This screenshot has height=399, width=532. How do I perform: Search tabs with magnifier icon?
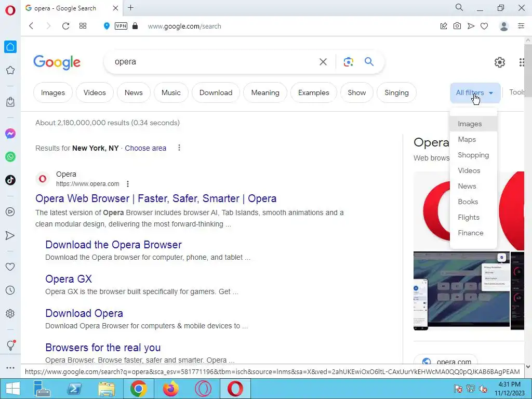click(x=459, y=7)
